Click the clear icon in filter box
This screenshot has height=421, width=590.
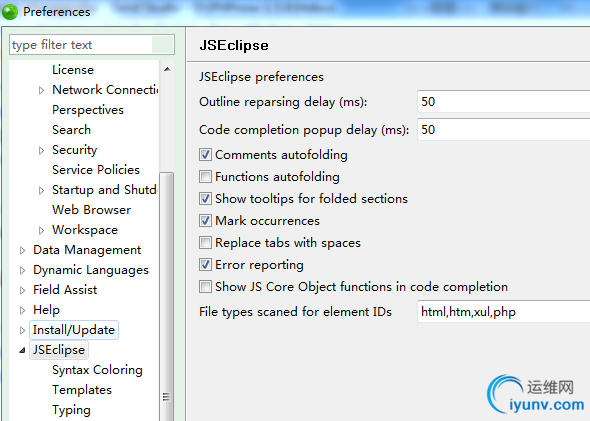(163, 45)
